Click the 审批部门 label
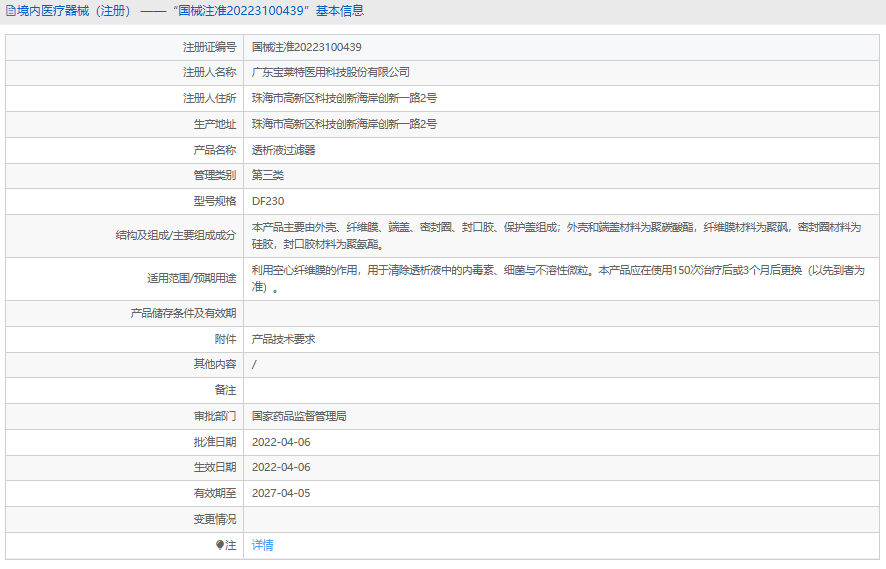Screen dimensions: 886x569 click(x=215, y=416)
